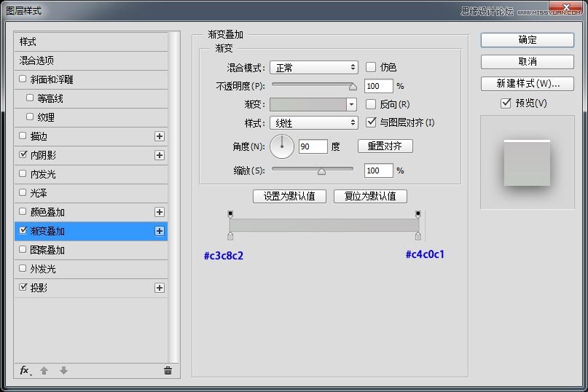588x392 pixels.
Task: Open the gradient picker dropdown arrow
Action: (351, 104)
